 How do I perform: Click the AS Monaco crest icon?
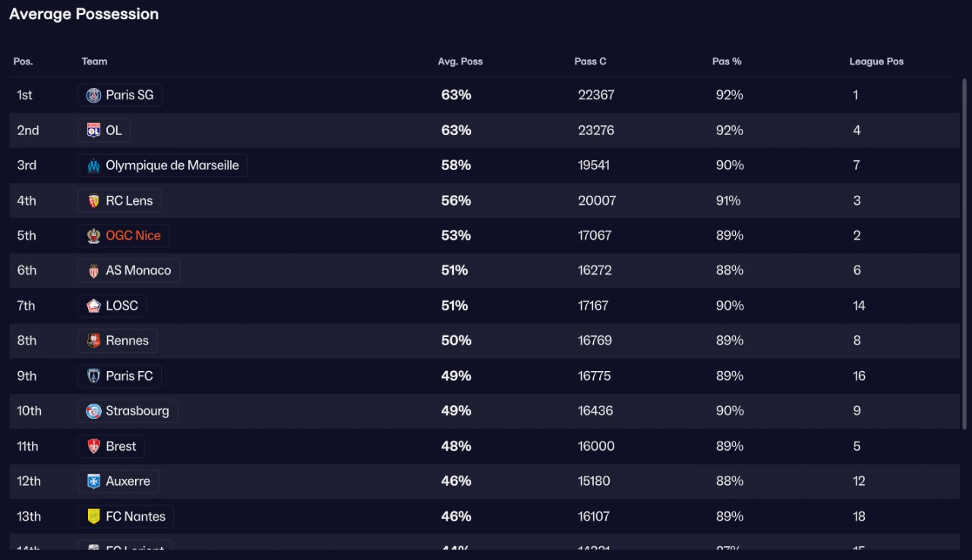pyautogui.click(x=93, y=270)
